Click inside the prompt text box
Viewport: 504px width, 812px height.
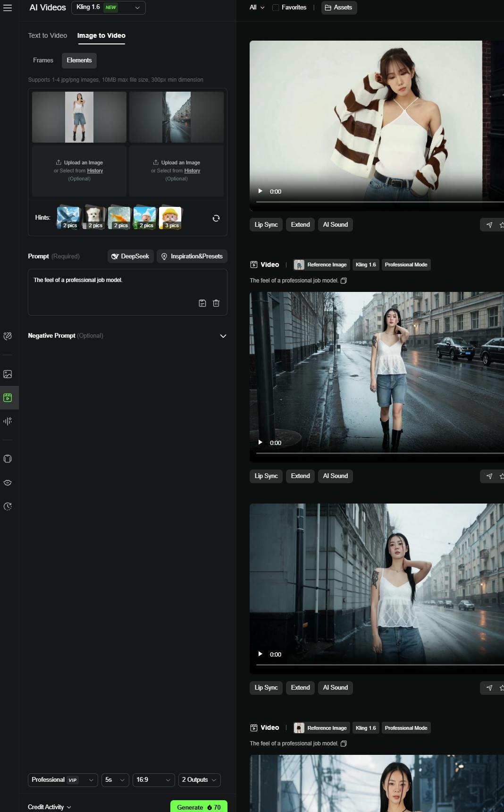[127, 292]
